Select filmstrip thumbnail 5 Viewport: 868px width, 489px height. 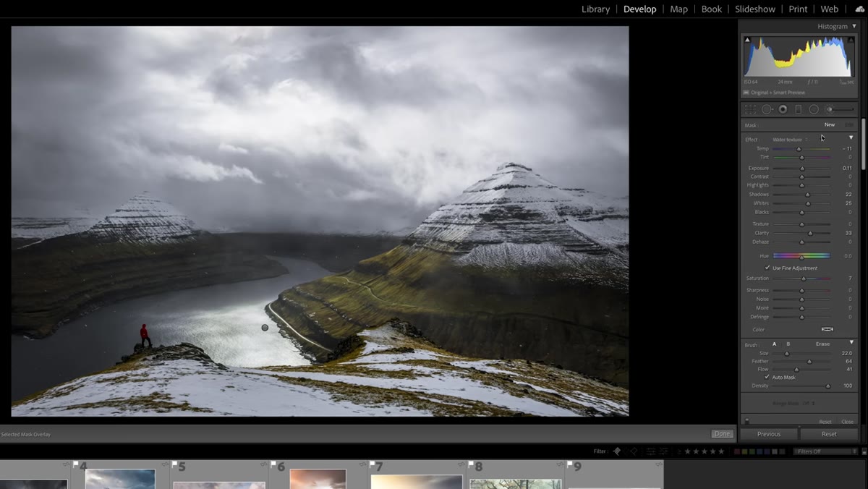click(219, 485)
